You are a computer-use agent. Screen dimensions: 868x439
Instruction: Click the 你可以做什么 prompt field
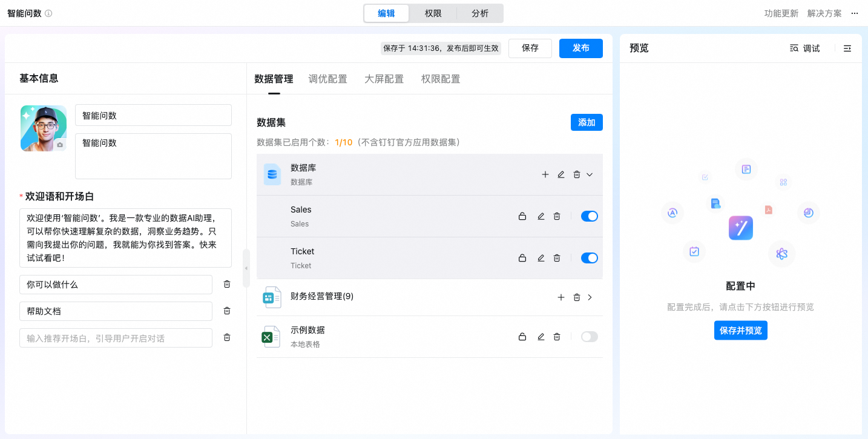[116, 285]
